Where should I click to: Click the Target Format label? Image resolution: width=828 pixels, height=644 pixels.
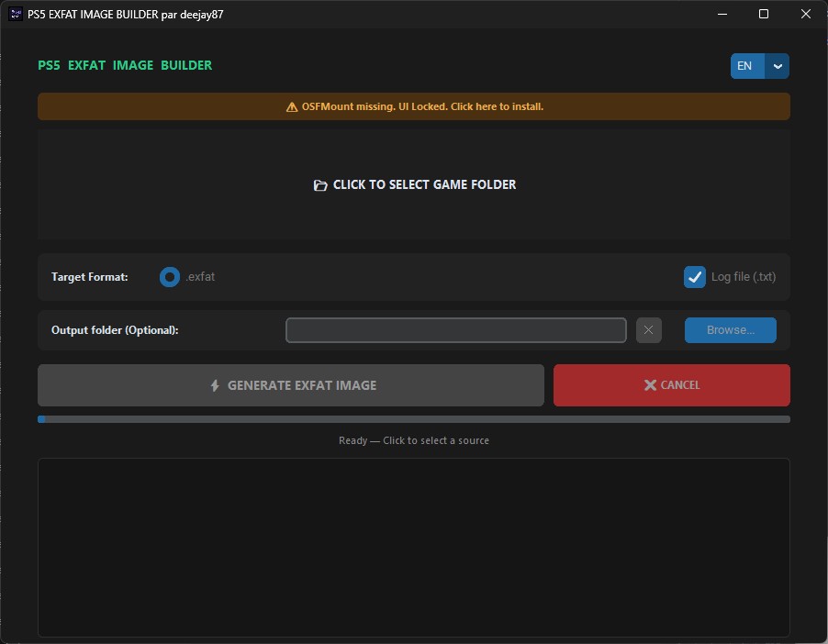point(89,277)
